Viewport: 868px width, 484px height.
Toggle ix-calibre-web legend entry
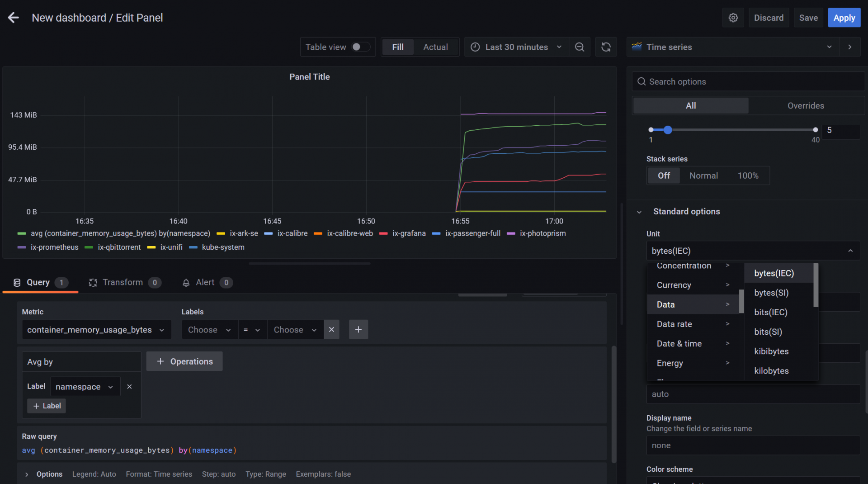pos(350,233)
